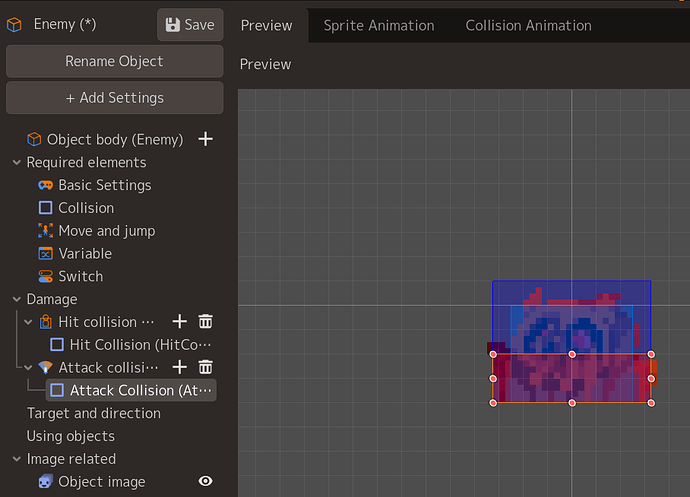Image resolution: width=690 pixels, height=497 pixels.
Task: Toggle Object image visibility eye icon
Action: 206,481
